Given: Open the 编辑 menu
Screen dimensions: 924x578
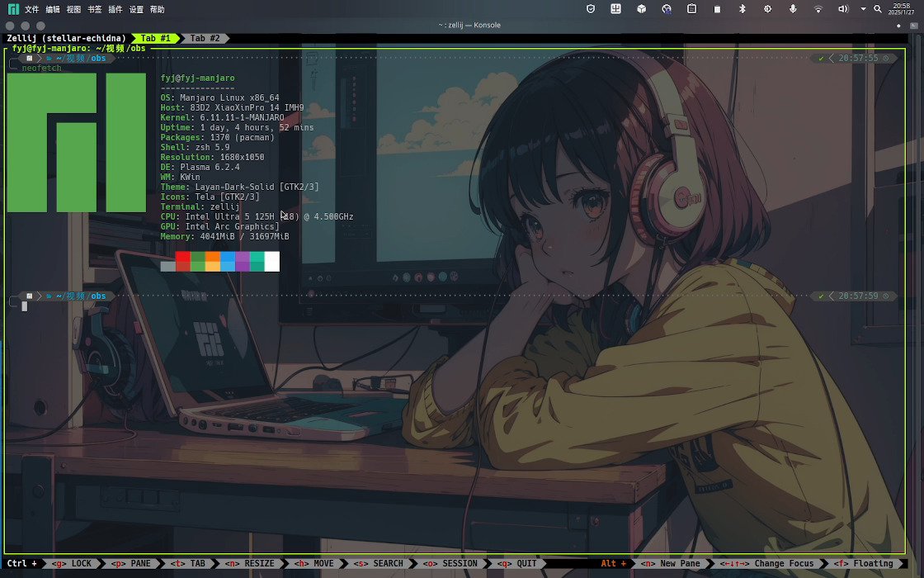Looking at the screenshot, I should coord(53,9).
